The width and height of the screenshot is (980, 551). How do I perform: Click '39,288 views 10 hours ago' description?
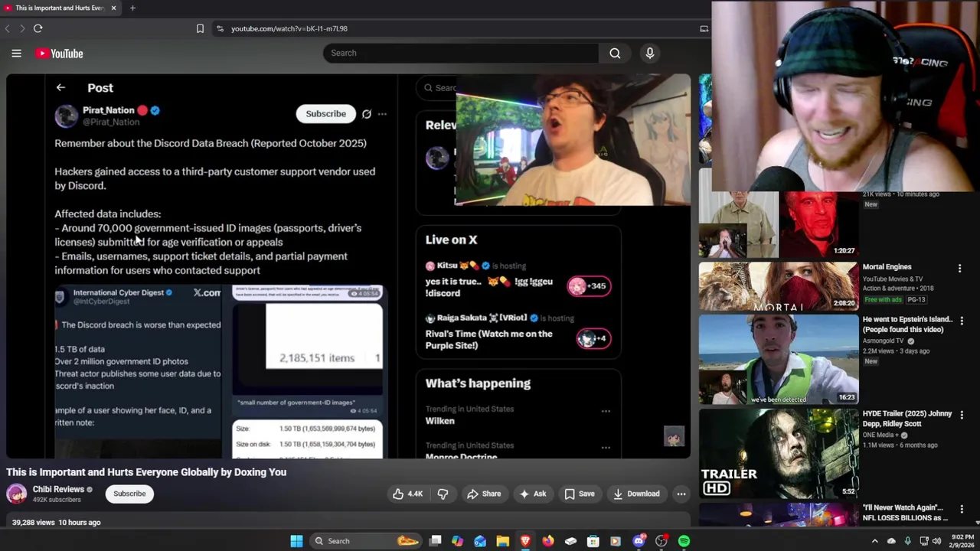tap(57, 523)
